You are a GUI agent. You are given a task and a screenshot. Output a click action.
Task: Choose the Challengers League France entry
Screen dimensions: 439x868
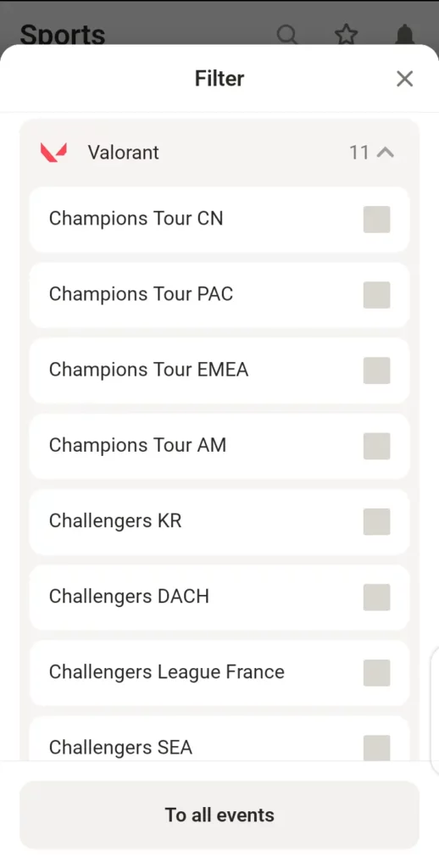click(x=219, y=672)
